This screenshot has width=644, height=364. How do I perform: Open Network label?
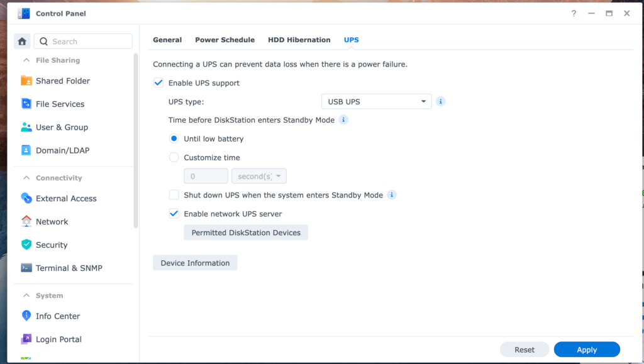coord(52,221)
